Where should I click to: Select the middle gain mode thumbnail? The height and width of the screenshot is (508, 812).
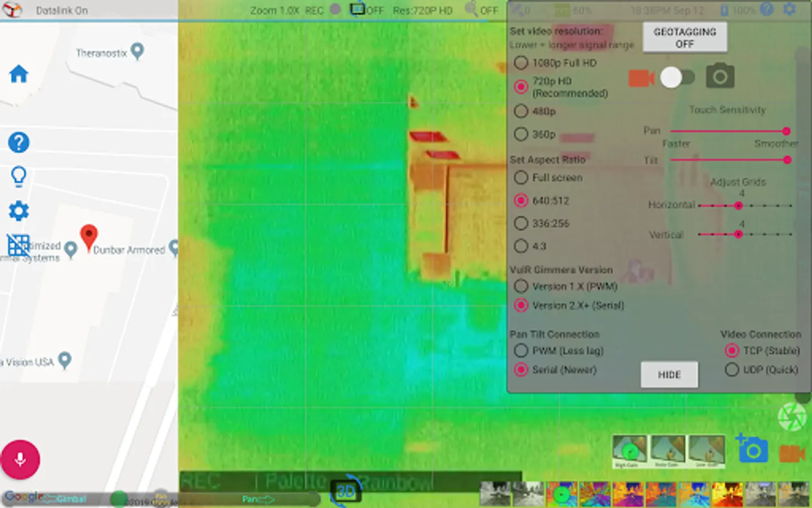pyautogui.click(x=668, y=451)
